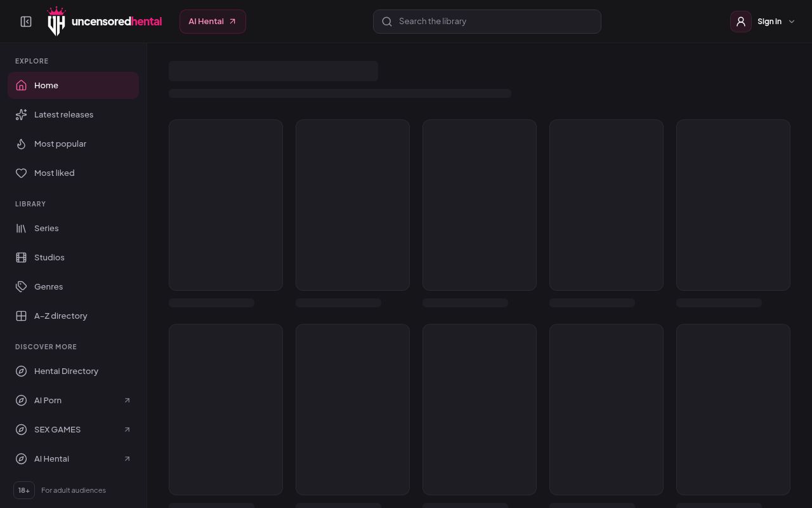This screenshot has width=812, height=508.
Task: Click the Home house icon
Action: (x=21, y=85)
